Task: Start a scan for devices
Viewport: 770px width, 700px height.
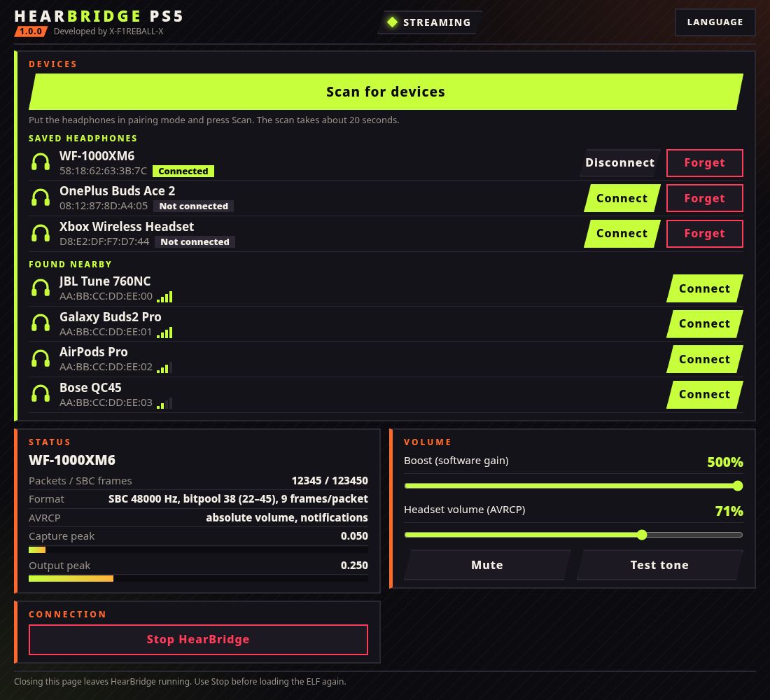Action: click(x=386, y=92)
